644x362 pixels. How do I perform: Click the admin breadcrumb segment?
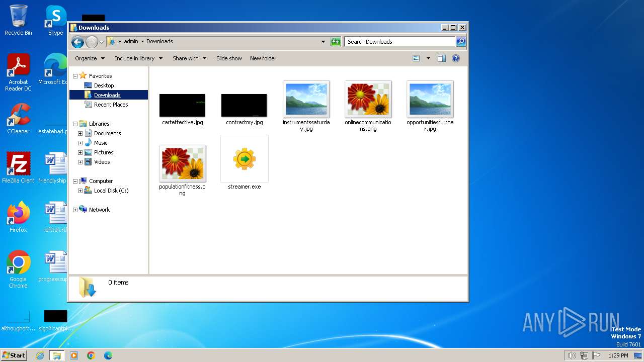[131, 41]
